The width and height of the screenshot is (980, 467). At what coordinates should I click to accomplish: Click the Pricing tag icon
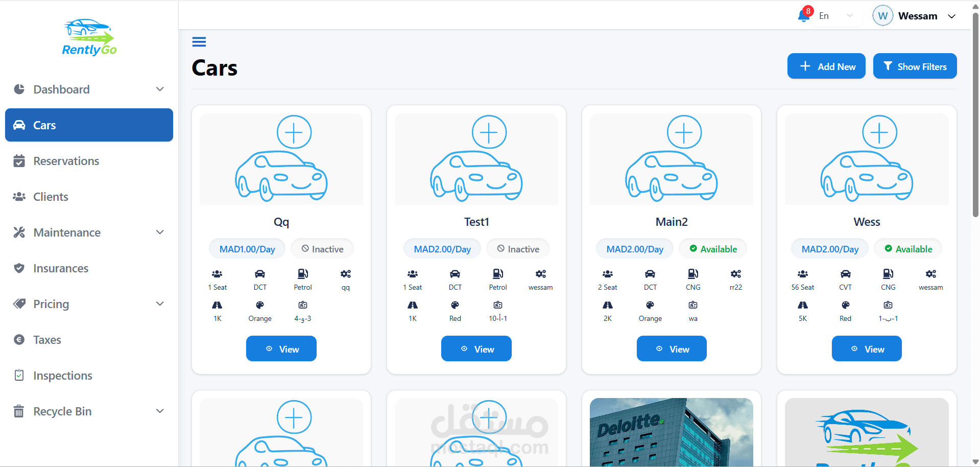pyautogui.click(x=19, y=304)
